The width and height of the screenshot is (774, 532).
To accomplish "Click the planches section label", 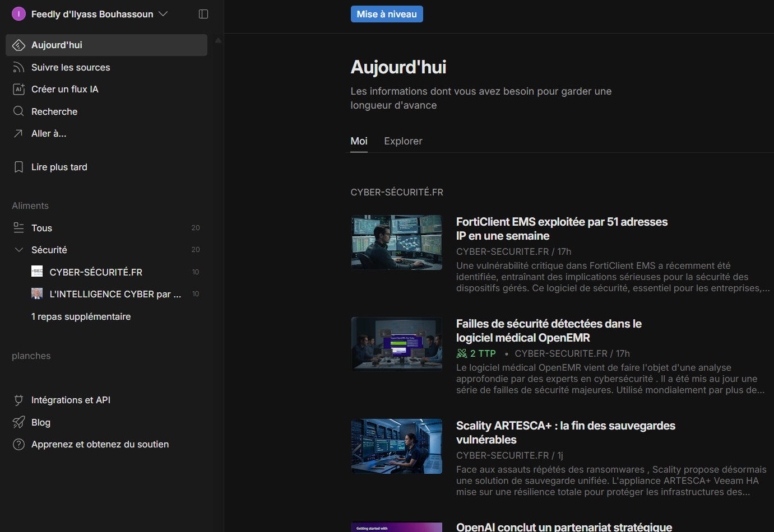I will 31,356.
